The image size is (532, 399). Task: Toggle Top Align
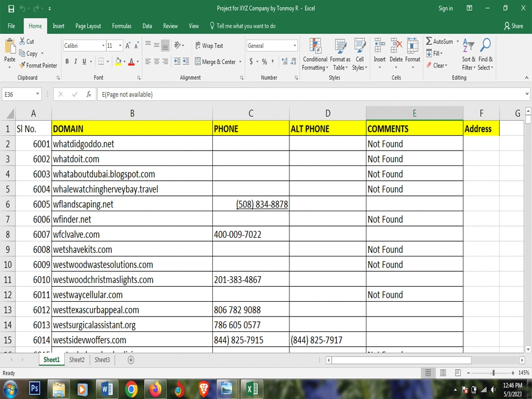click(148, 45)
